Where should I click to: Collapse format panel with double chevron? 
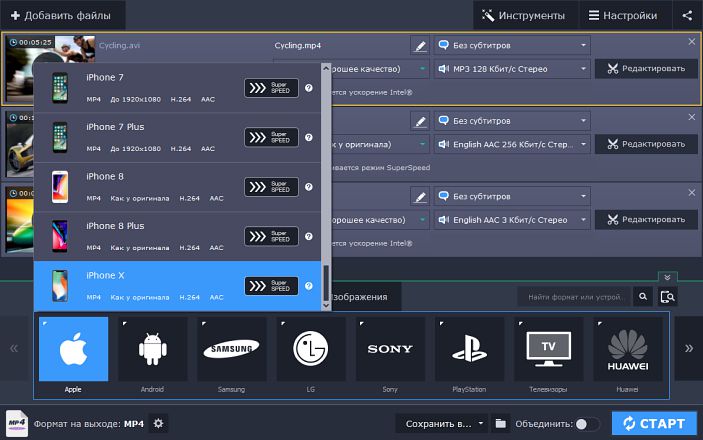[x=667, y=277]
